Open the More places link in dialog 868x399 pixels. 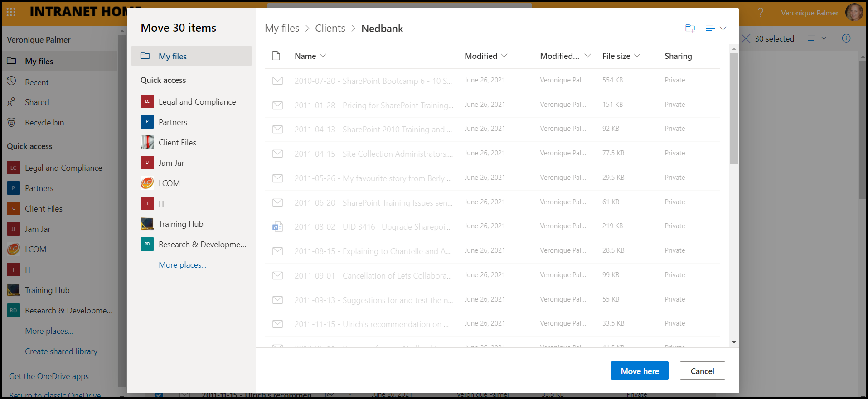click(x=182, y=265)
